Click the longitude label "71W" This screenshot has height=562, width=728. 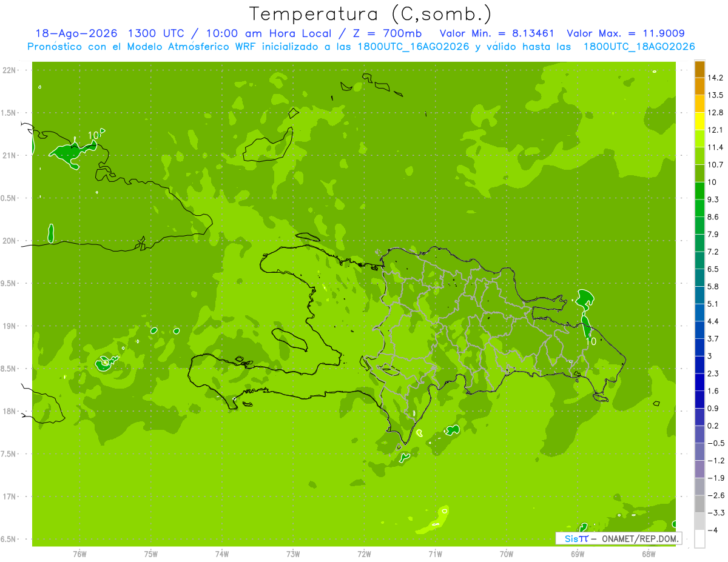[435, 554]
